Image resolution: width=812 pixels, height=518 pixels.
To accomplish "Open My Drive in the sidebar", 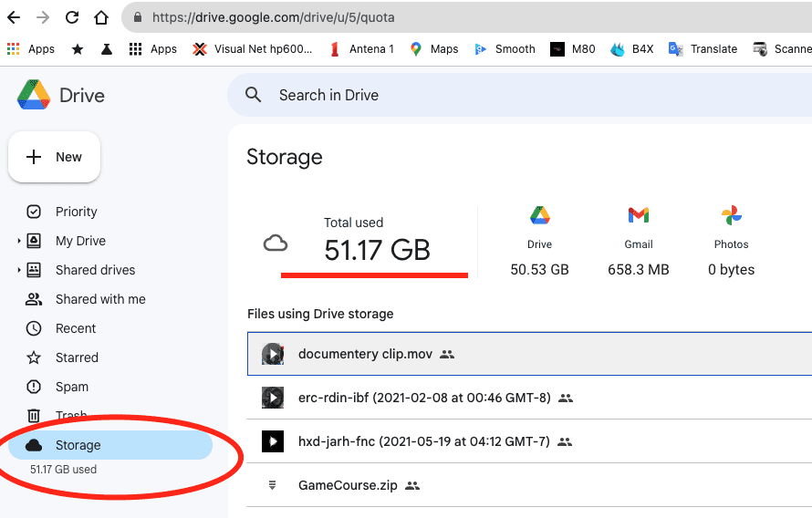I will coord(80,241).
